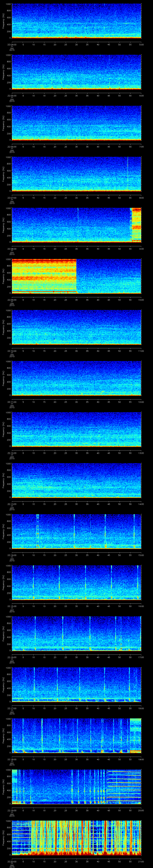Click the '22:08:00' start time label

click(12, 249)
